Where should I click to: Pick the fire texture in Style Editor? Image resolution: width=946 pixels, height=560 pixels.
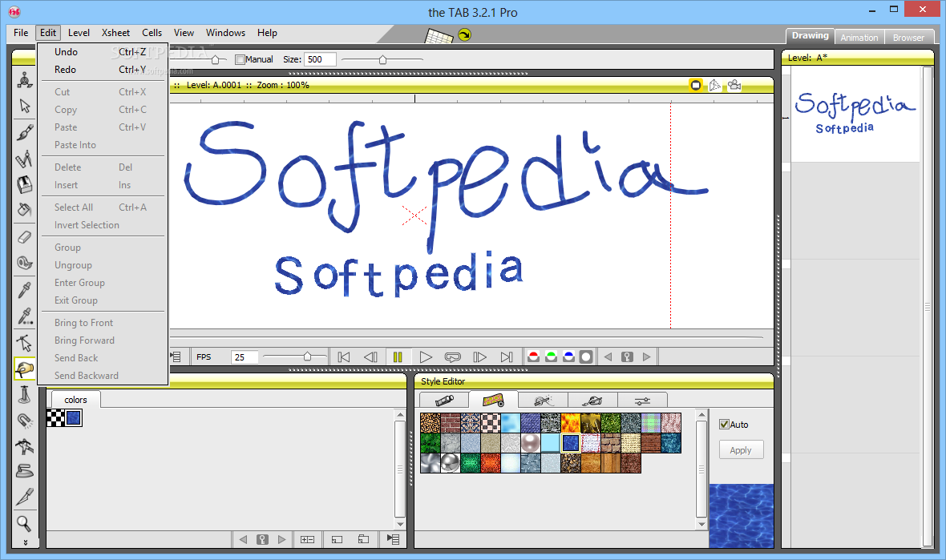(x=571, y=422)
